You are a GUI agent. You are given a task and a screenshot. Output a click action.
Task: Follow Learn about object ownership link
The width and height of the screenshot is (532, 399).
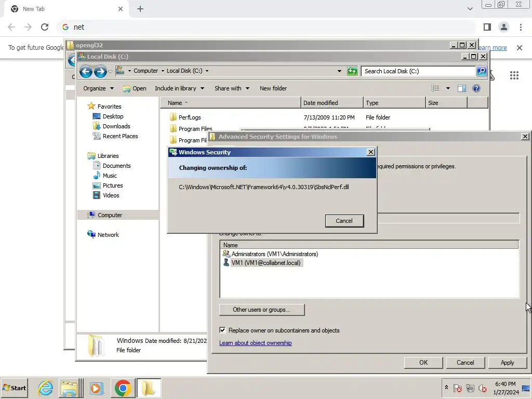pos(255,343)
